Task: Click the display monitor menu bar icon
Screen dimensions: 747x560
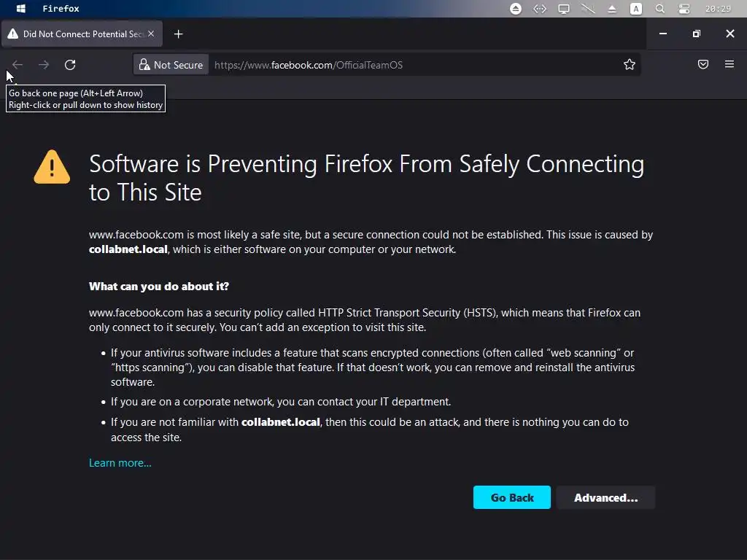Action: (x=563, y=9)
